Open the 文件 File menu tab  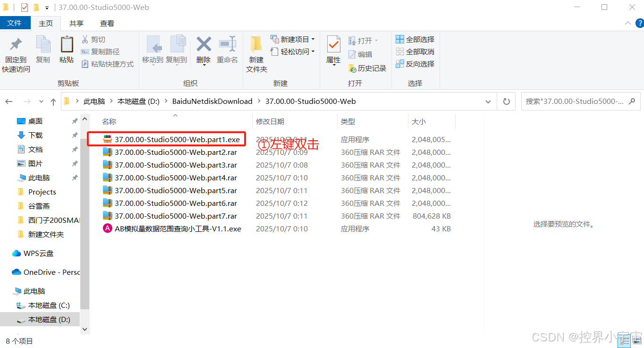pos(15,23)
